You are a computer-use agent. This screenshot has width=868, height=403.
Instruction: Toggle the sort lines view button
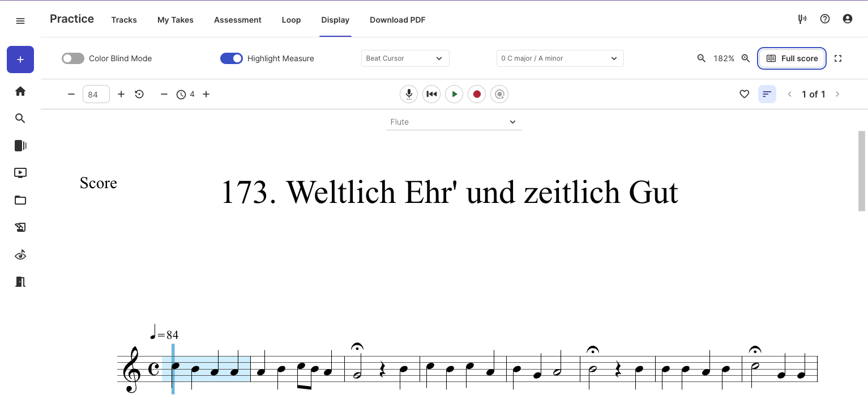(767, 94)
